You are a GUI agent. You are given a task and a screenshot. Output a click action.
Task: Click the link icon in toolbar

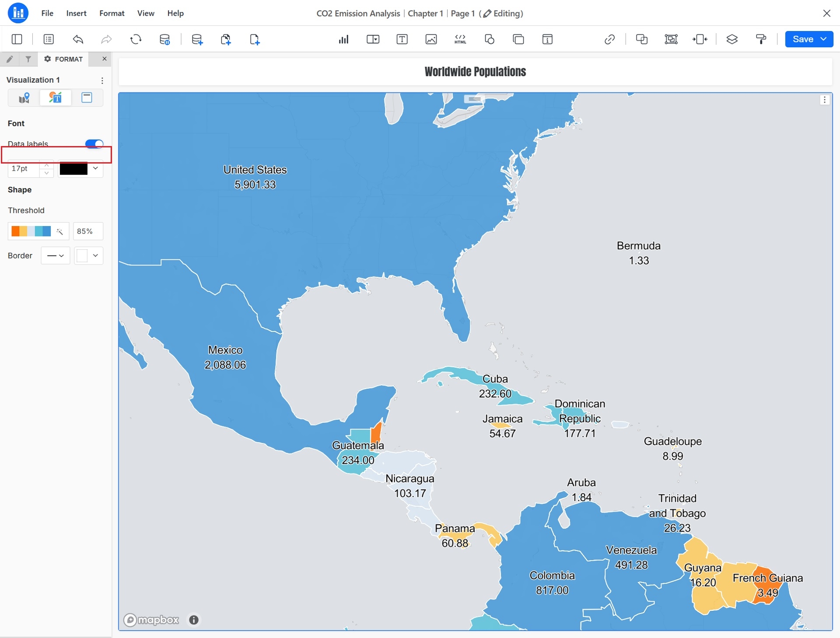point(609,39)
